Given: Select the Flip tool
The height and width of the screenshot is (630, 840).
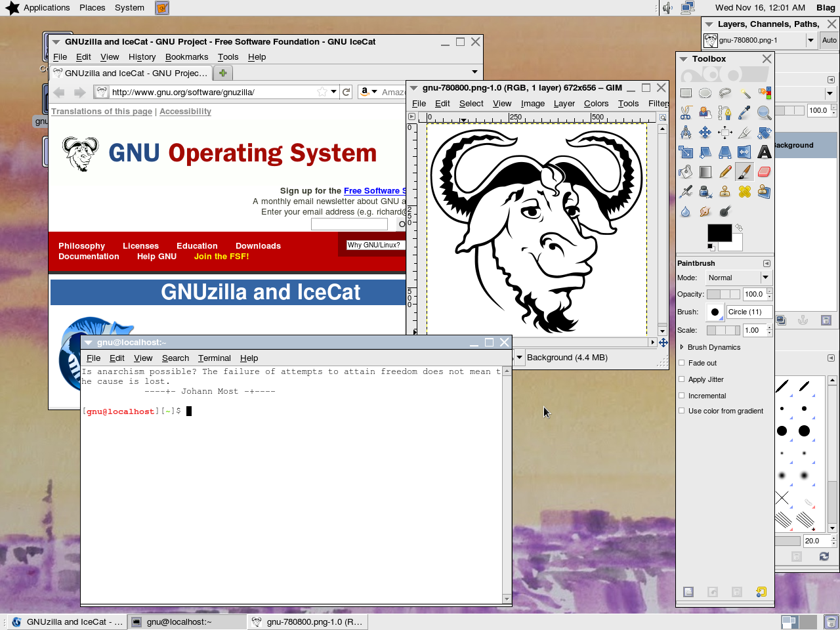Looking at the screenshot, I should pyautogui.click(x=744, y=152).
